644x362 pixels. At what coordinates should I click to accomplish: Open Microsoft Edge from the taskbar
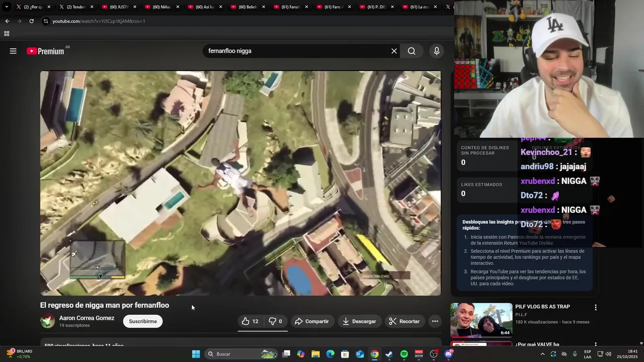coord(331,354)
